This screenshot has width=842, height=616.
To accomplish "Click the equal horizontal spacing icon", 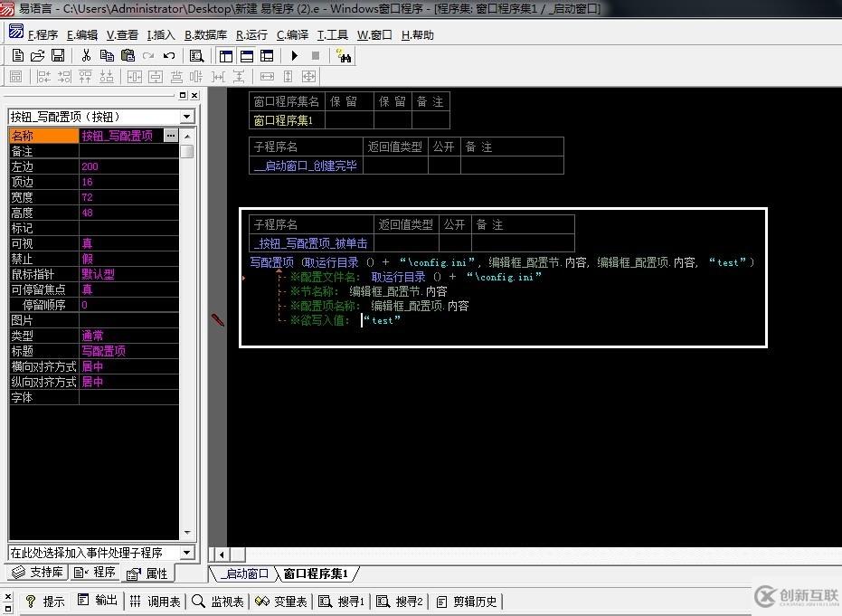I will click(218, 77).
